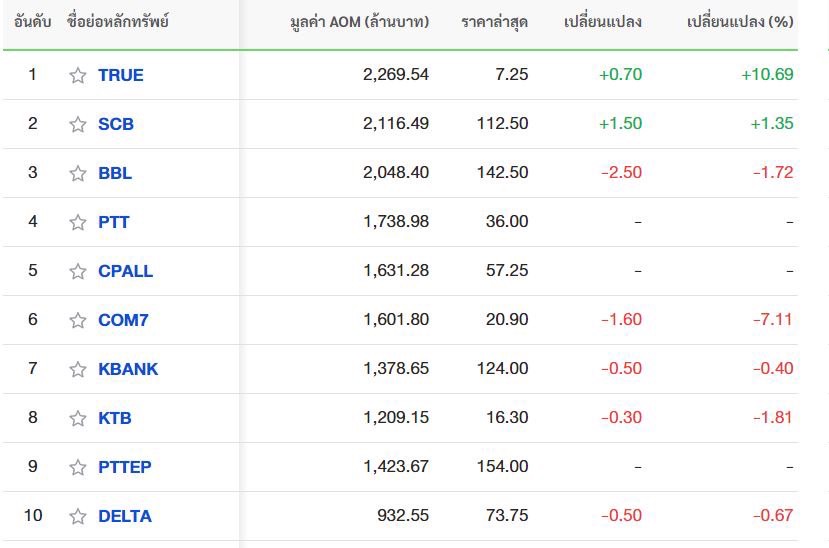Screen dimensions: 829x548
Task: Click the star icon beside KTB
Action: 78,418
